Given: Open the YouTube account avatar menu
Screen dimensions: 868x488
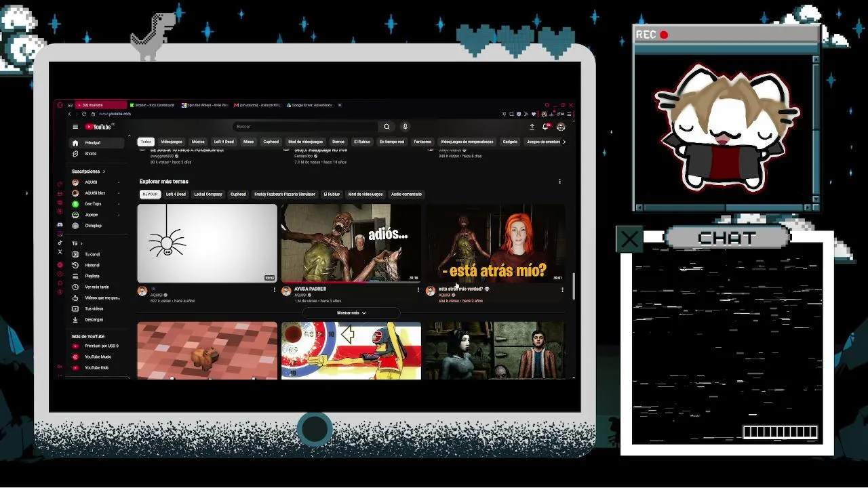Looking at the screenshot, I should click(x=561, y=127).
